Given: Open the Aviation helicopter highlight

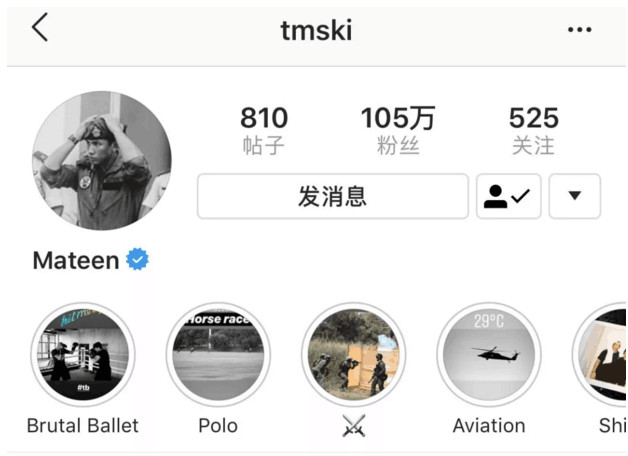Looking at the screenshot, I should [489, 355].
